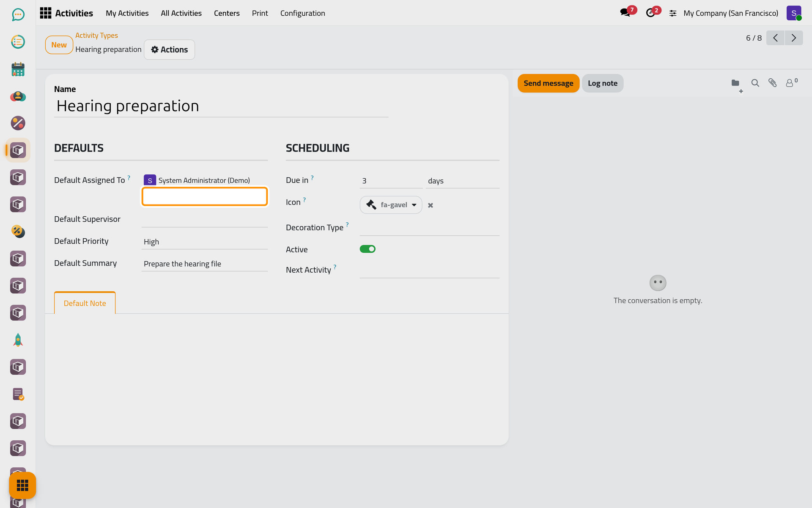Open the rocket sidebar app icon
Image resolution: width=812 pixels, height=508 pixels.
(x=18, y=340)
